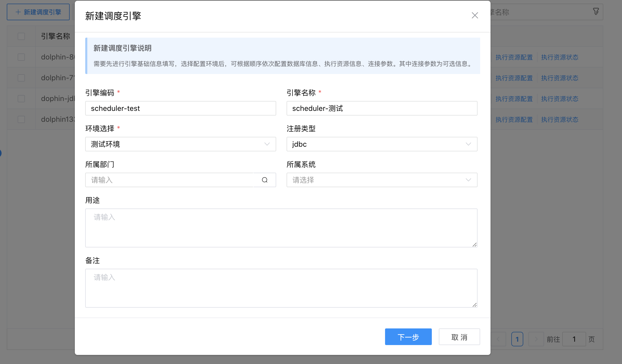Open 执行资源配置 for the dolphin-80 engine
The image size is (622, 364).
514,57
